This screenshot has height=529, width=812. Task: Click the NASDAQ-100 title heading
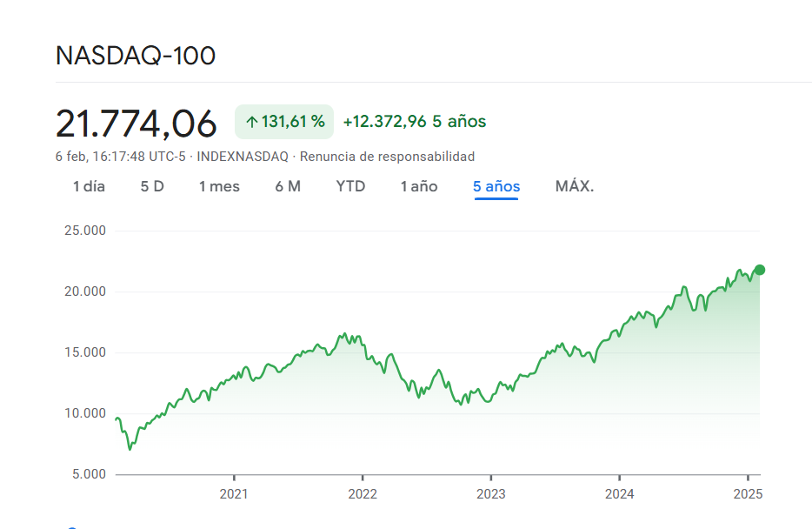pyautogui.click(x=136, y=55)
